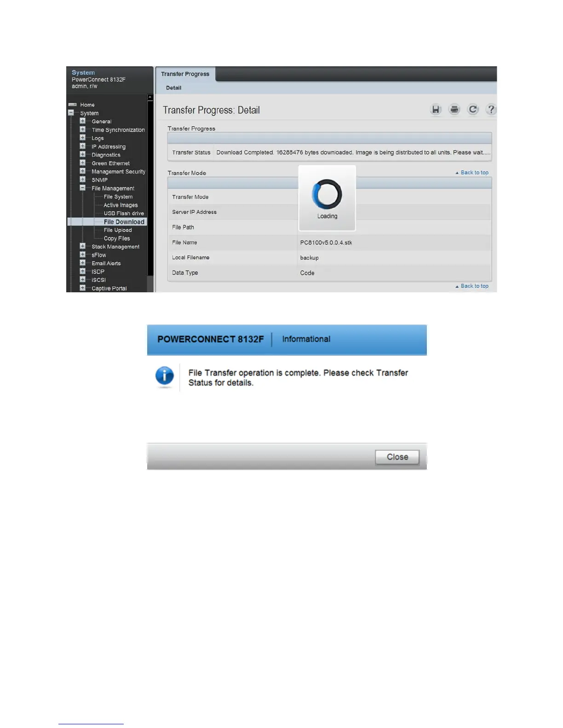Expand the Logs tree node

coord(82,137)
